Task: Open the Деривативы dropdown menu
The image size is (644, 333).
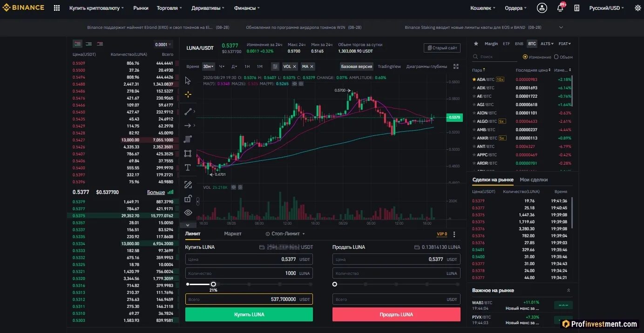Action: pos(207,8)
